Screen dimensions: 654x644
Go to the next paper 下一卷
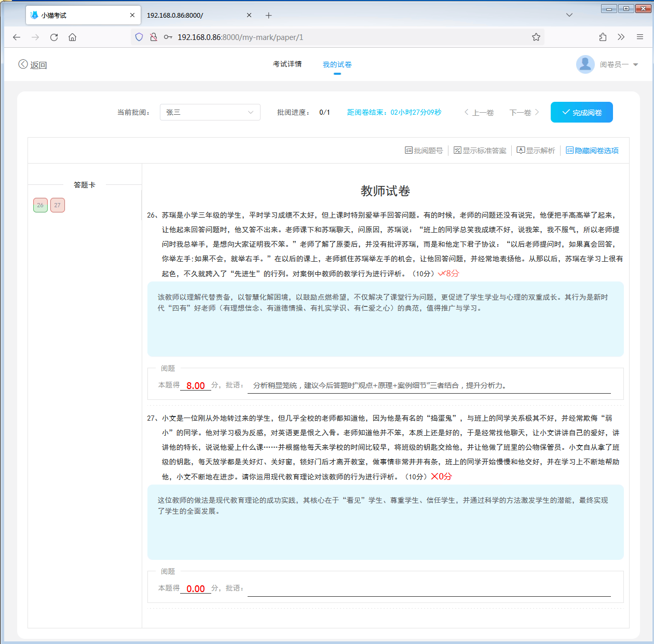pos(524,112)
